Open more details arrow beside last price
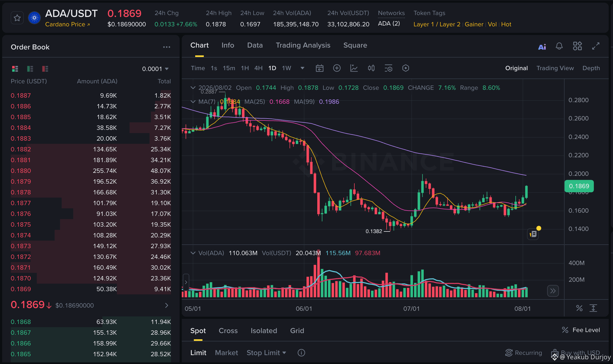This screenshot has width=613, height=364. [x=167, y=305]
